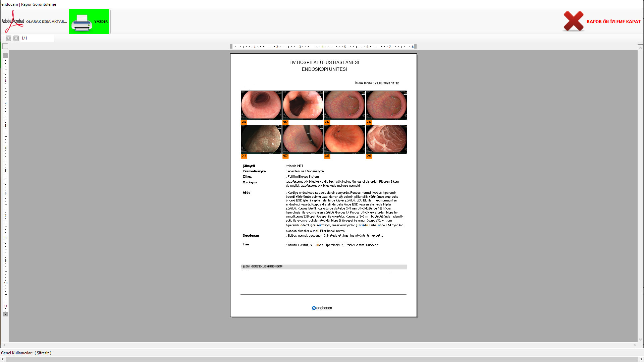Click the red X close-preview icon
This screenshot has width=644, height=362.
573,21
